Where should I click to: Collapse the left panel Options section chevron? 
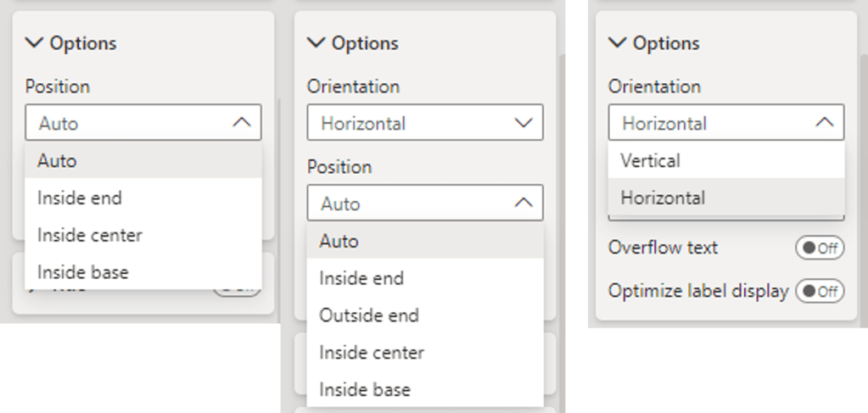(35, 42)
